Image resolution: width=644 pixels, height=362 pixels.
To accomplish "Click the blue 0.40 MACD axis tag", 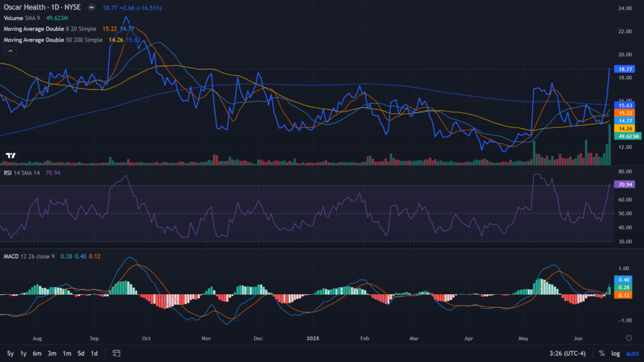I will (623, 280).
